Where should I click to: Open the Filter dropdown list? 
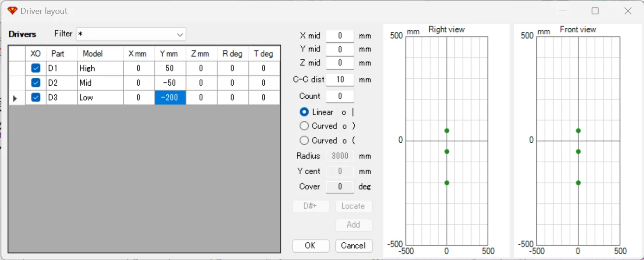tap(180, 35)
